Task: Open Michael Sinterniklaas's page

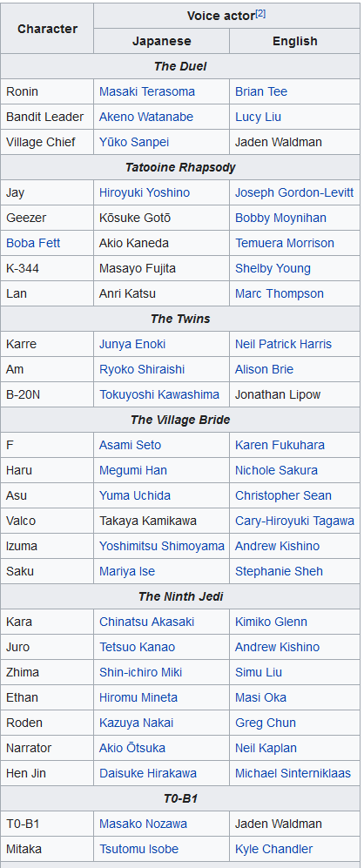Action: tap(293, 773)
